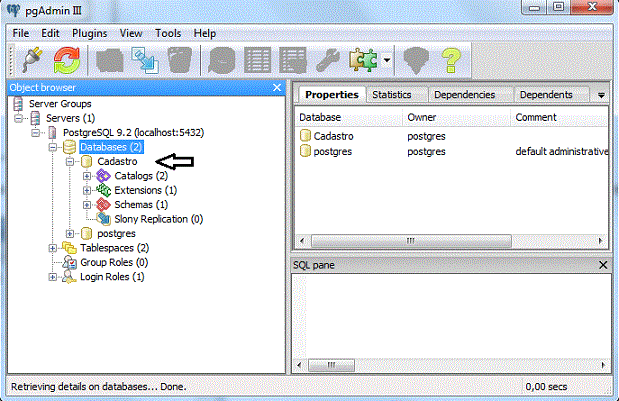Click the Properties horizontal scrollbar thumb

click(x=411, y=241)
